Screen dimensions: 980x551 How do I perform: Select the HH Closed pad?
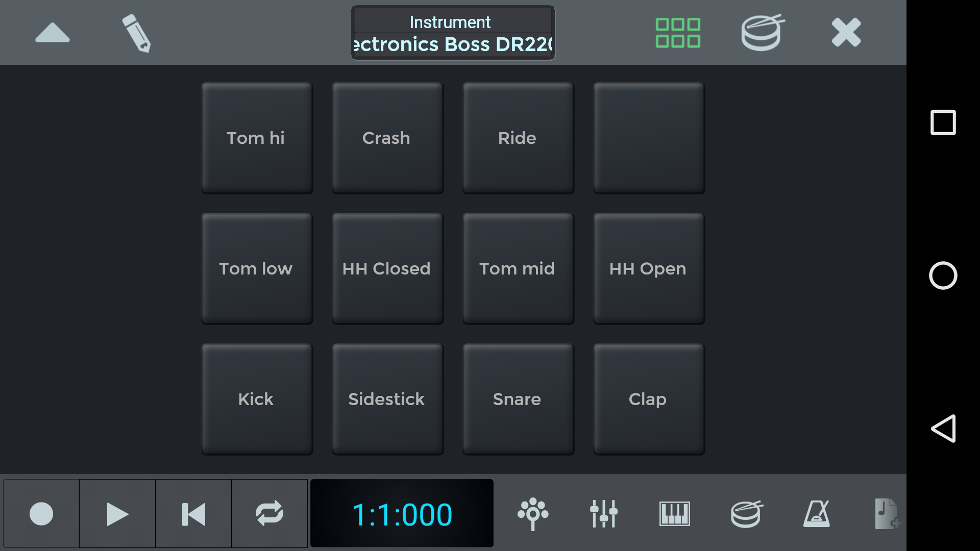coord(386,268)
